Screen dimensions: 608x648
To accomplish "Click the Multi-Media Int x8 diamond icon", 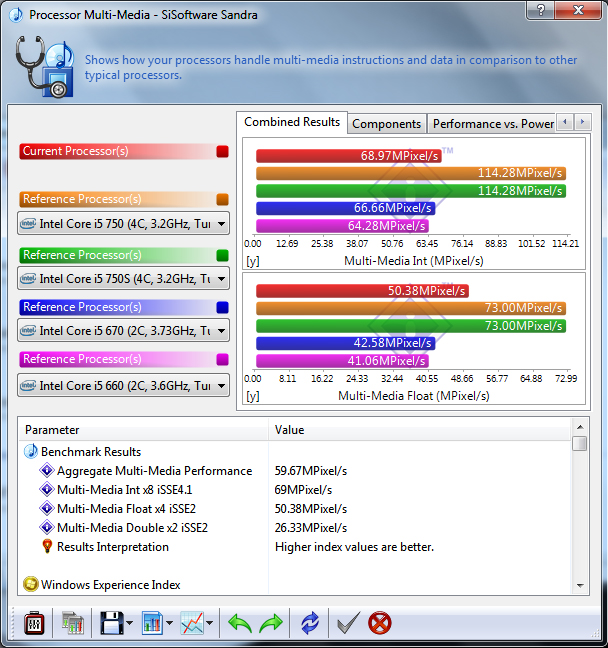I will tap(47, 489).
